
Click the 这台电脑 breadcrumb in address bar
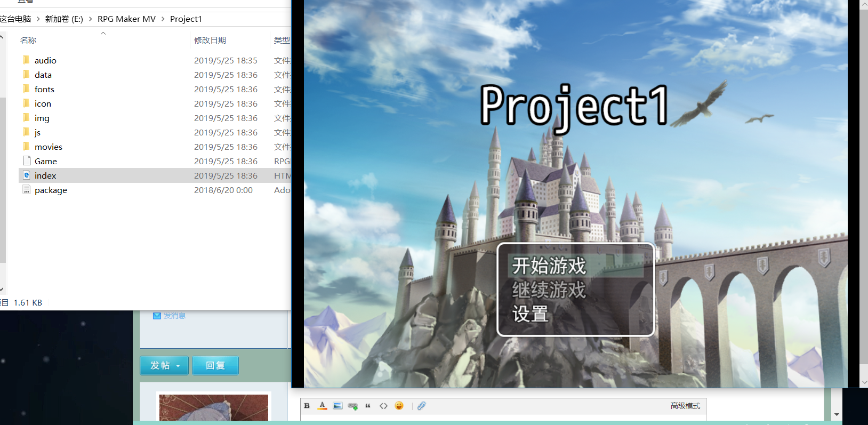tap(15, 19)
